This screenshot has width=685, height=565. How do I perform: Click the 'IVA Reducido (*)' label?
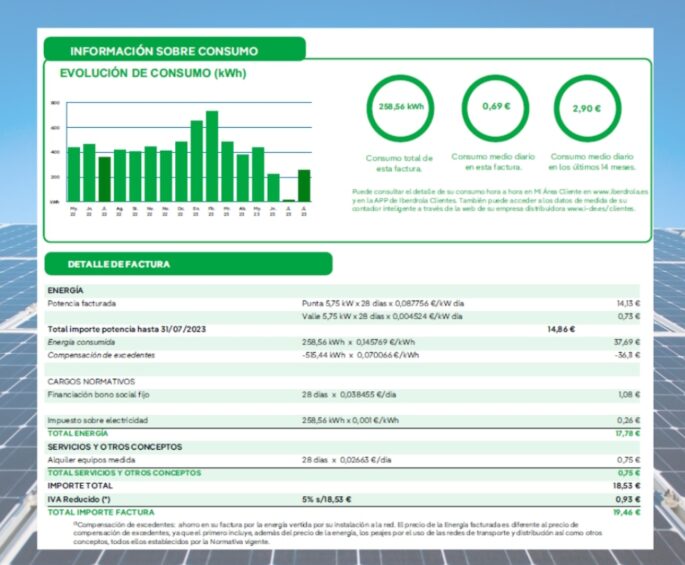point(79,499)
